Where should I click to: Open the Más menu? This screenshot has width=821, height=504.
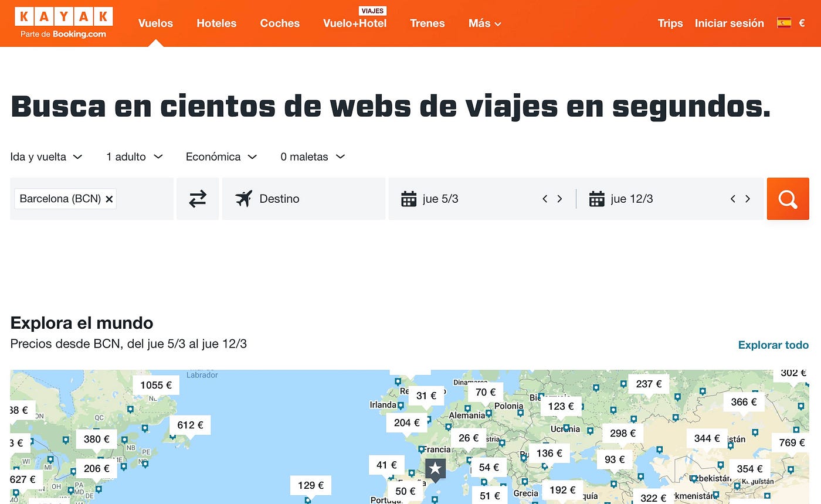pyautogui.click(x=484, y=23)
